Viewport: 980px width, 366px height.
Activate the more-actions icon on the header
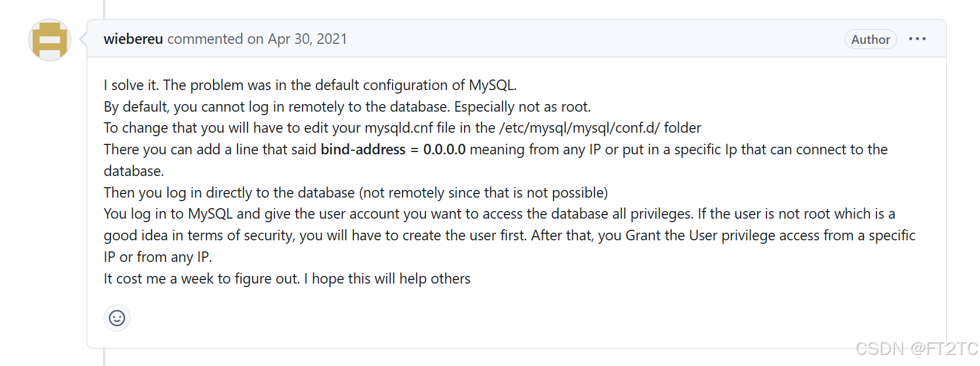(917, 39)
